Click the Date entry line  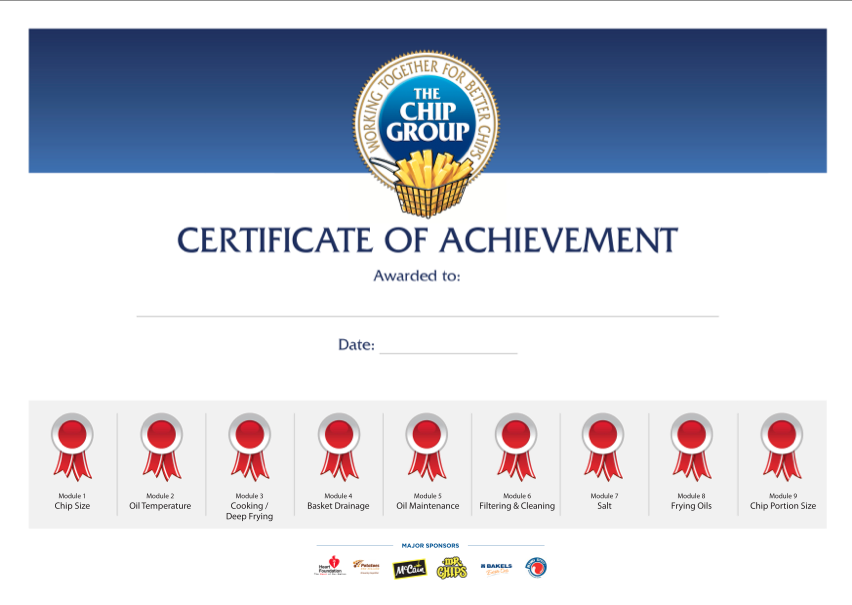[448, 353]
